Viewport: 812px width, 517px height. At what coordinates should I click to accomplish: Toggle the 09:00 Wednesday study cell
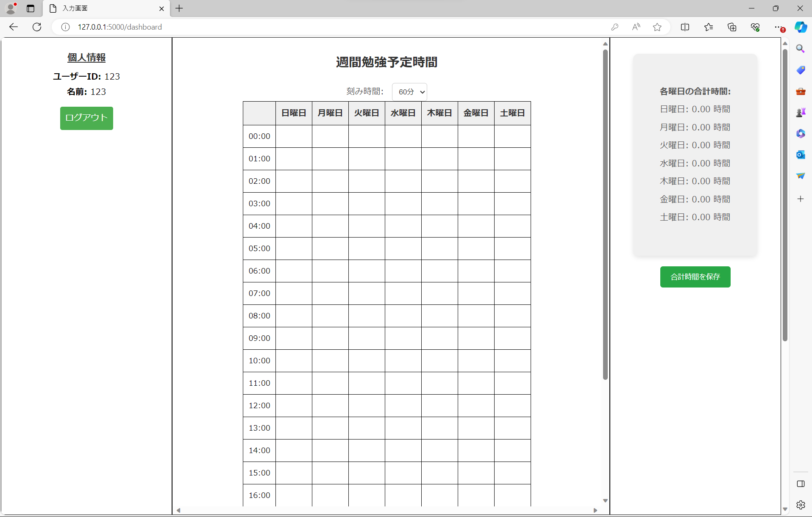click(403, 338)
